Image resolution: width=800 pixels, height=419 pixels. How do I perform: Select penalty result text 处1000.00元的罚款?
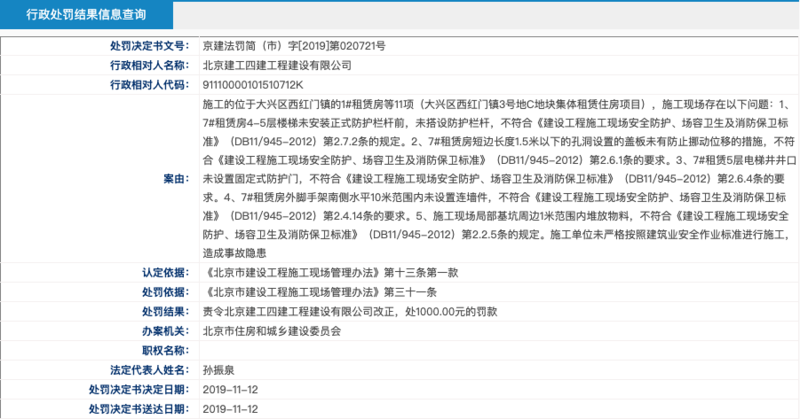point(451,311)
